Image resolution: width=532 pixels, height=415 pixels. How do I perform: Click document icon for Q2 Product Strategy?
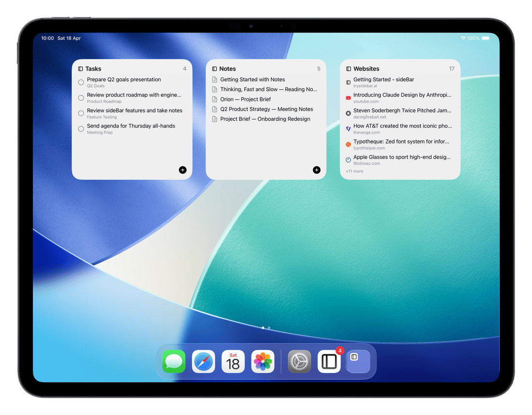(x=214, y=109)
